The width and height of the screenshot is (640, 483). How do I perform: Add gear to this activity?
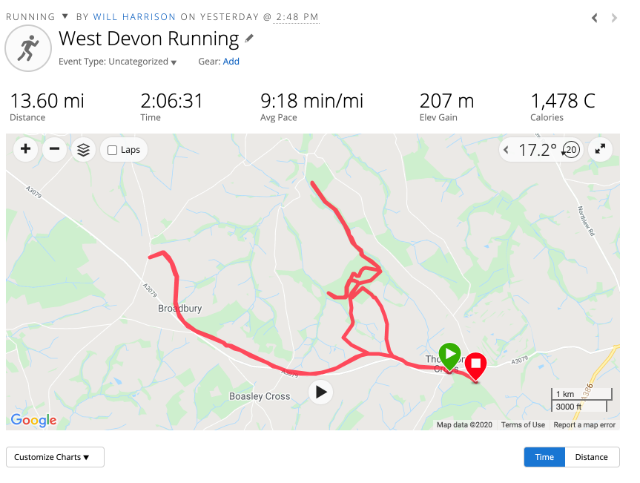[231, 62]
